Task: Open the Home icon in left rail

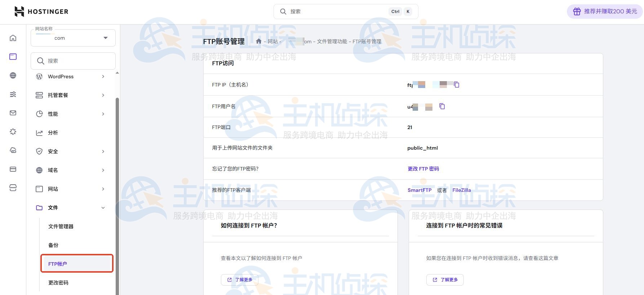Action: tap(13, 38)
